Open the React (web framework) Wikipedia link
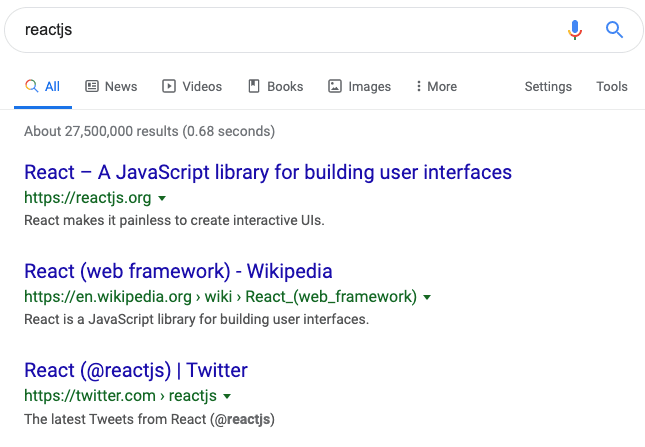Image resolution: width=645 pixels, height=447 pixels. [x=178, y=271]
